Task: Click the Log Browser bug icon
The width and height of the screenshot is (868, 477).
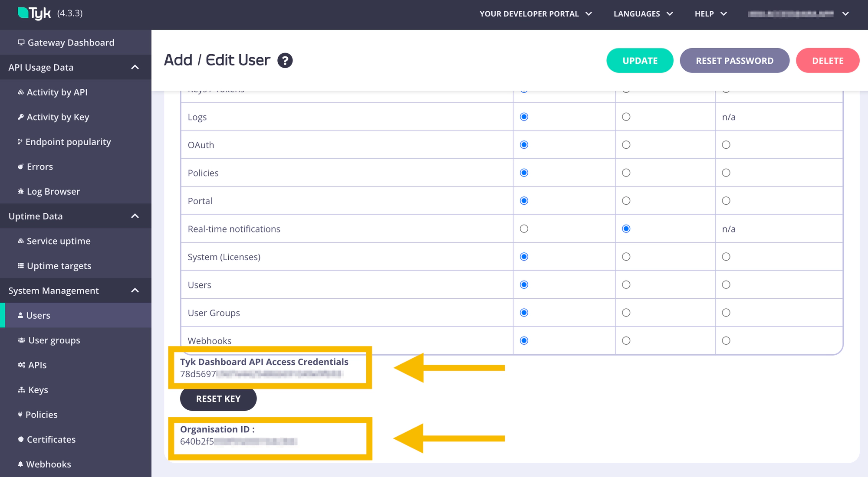Action: coord(20,191)
